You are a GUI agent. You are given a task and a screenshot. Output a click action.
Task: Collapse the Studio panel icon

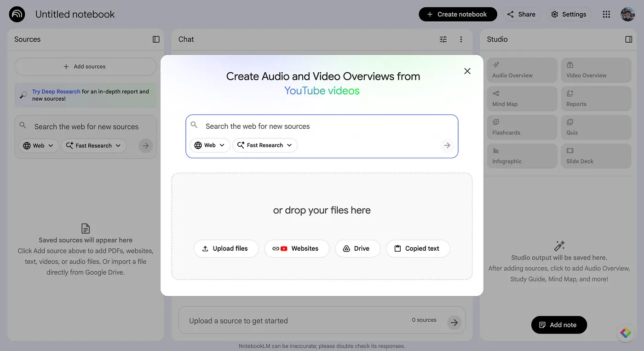pyautogui.click(x=629, y=39)
